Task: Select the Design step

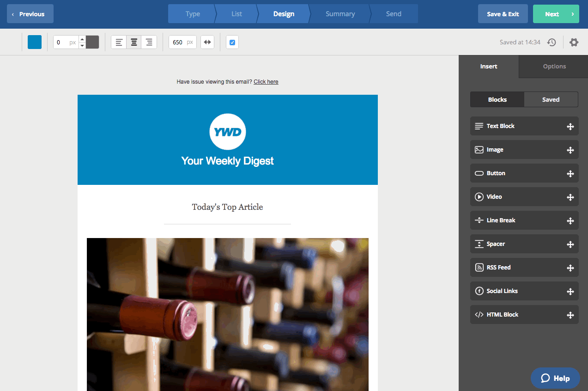Action: (x=284, y=14)
